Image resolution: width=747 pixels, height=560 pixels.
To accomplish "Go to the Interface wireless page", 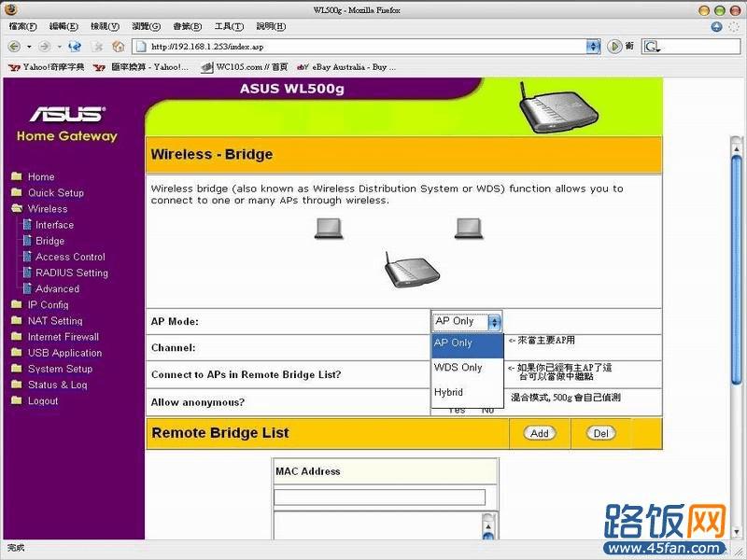I will click(x=54, y=225).
